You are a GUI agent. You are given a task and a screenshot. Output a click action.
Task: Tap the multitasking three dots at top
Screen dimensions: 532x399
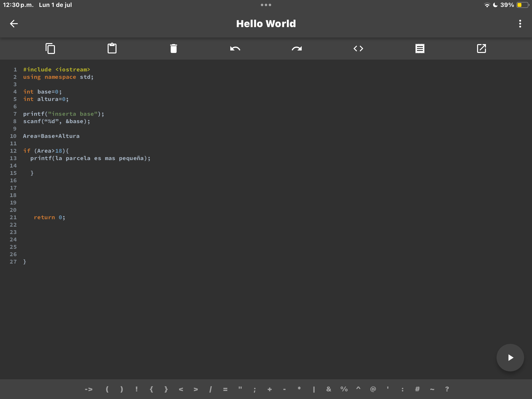(266, 5)
